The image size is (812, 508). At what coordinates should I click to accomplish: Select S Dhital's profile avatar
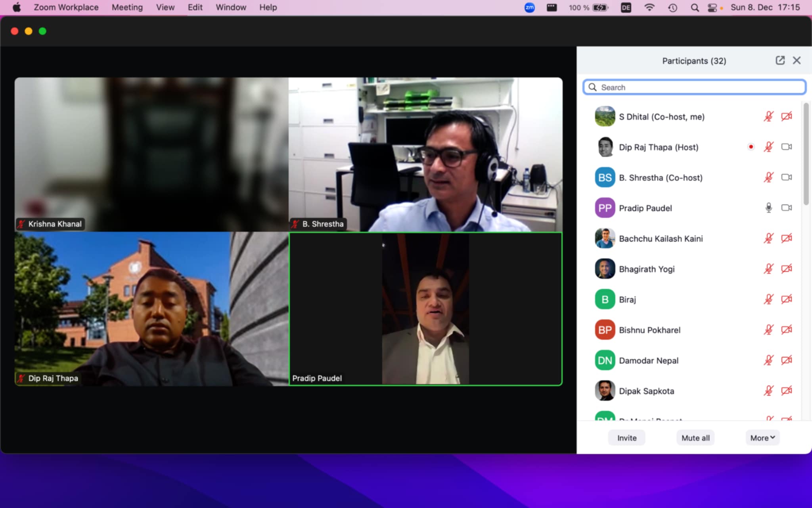tap(605, 116)
